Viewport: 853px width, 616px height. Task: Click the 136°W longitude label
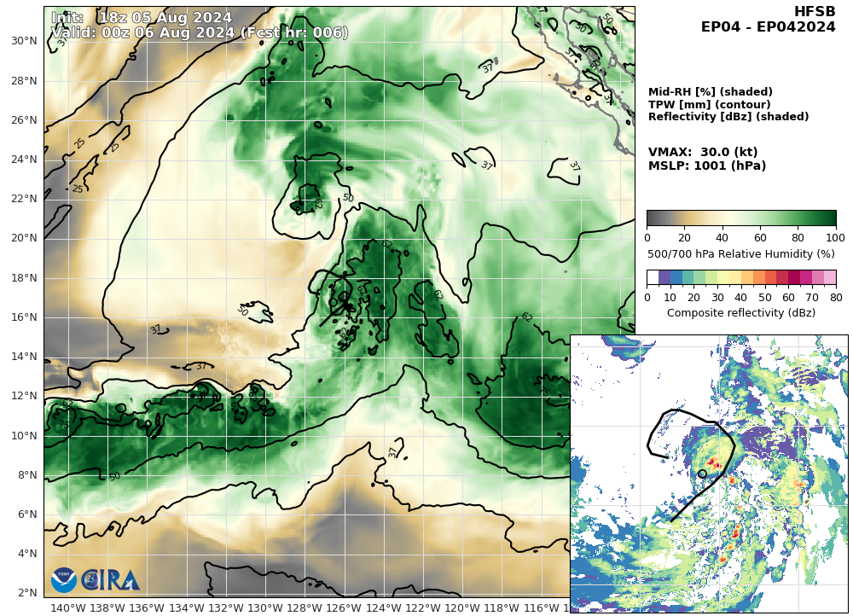coord(147,607)
